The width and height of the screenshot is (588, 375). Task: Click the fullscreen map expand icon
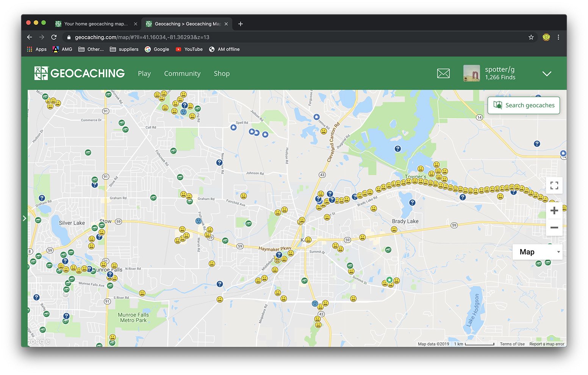click(554, 185)
